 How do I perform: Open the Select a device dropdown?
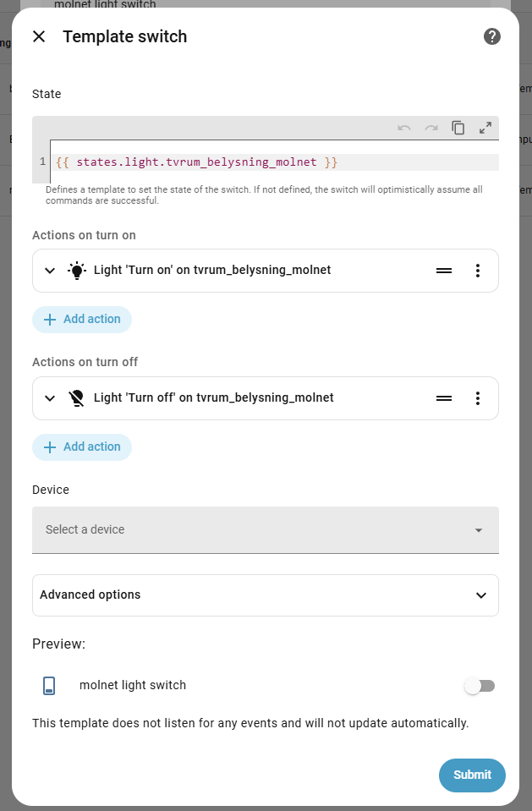point(265,530)
